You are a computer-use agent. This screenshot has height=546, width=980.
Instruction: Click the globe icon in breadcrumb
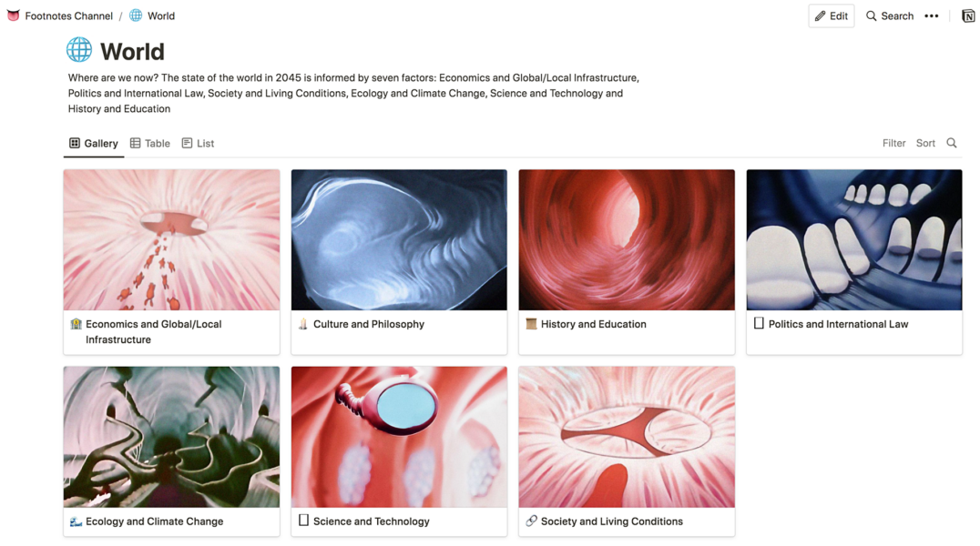[136, 15]
